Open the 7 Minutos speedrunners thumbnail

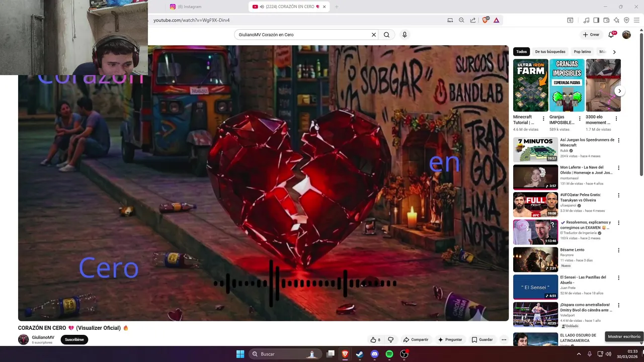pos(535,150)
